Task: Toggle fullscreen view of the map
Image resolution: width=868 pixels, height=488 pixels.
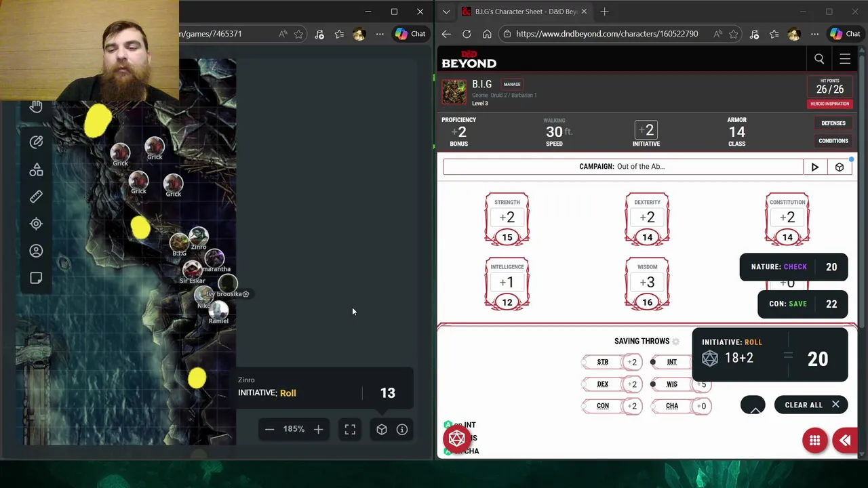Action: 350,429
